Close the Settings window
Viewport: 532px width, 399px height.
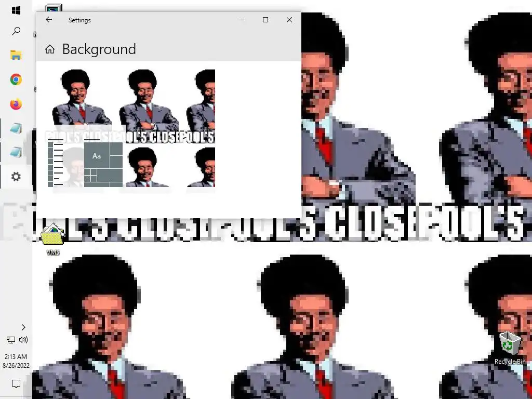click(289, 20)
